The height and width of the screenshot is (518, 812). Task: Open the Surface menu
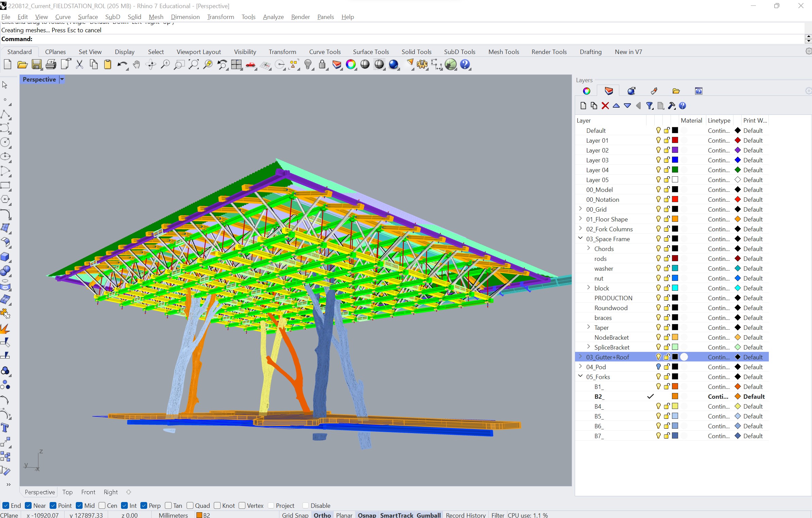coord(88,17)
